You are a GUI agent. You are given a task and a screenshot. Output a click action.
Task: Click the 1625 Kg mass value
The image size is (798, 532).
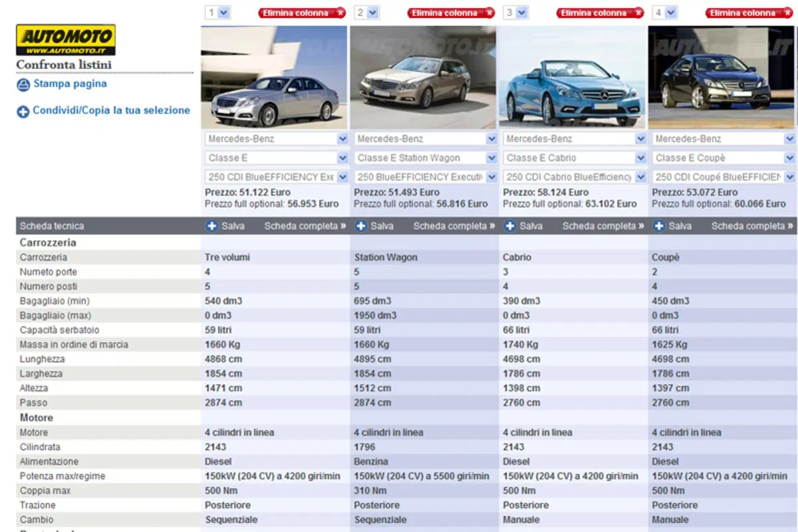(x=670, y=344)
